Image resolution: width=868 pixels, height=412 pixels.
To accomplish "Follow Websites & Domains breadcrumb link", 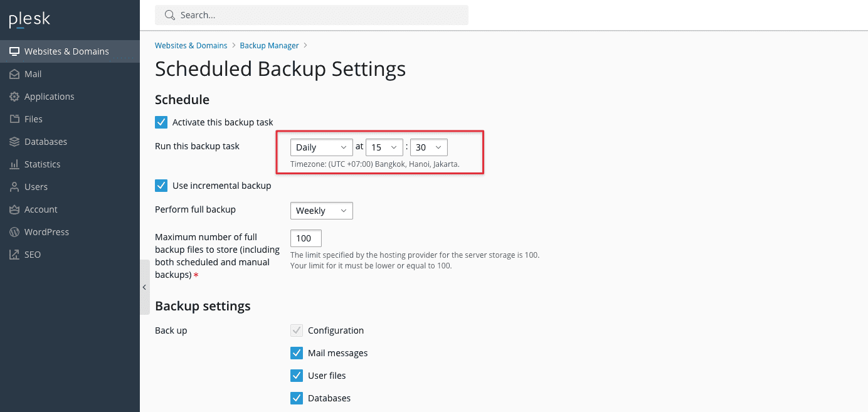I will [x=191, y=46].
